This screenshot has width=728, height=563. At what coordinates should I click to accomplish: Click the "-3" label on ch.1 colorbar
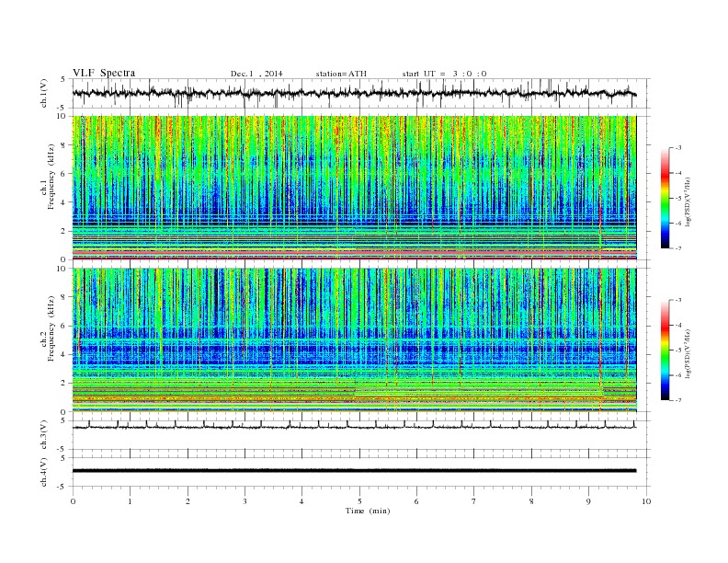[677, 148]
